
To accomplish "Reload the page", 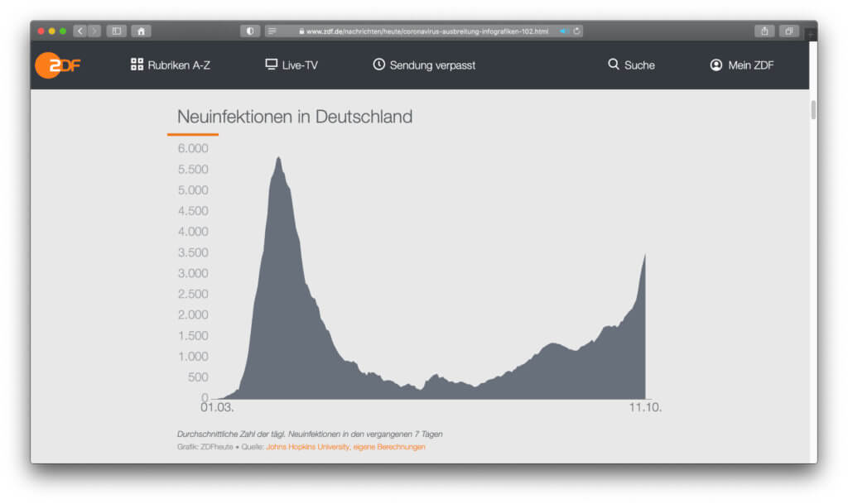I will 576,31.
